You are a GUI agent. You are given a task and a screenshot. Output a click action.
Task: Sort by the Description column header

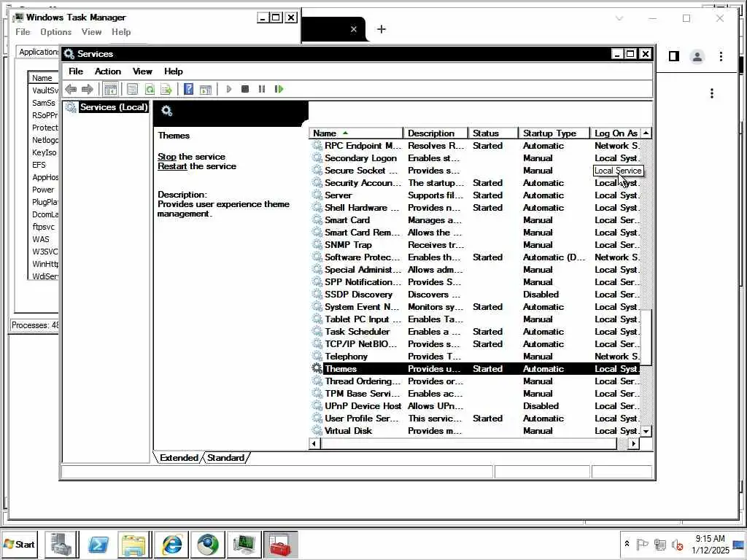tap(436, 133)
